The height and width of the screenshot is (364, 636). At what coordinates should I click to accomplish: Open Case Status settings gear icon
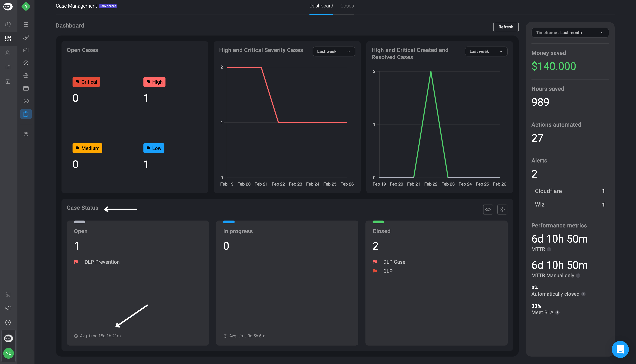pyautogui.click(x=502, y=210)
